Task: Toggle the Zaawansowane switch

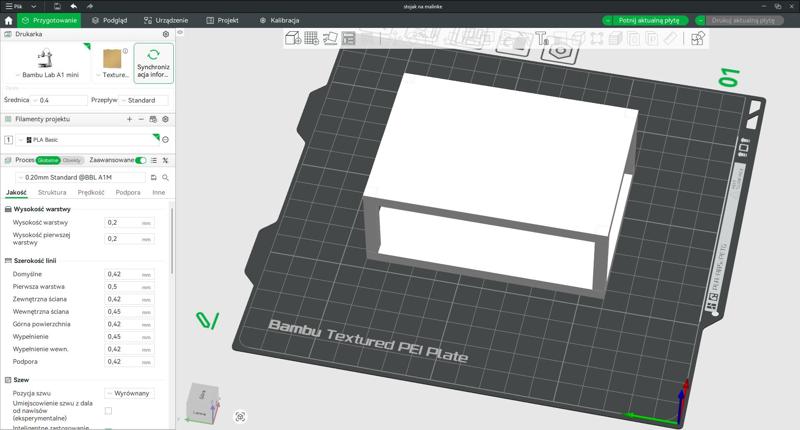Action: tap(141, 160)
